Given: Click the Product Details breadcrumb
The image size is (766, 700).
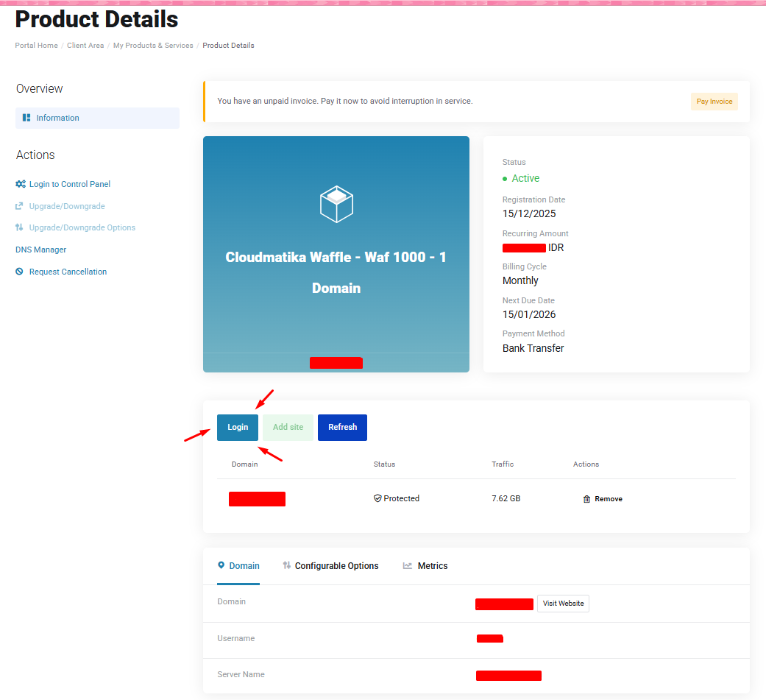Looking at the screenshot, I should pyautogui.click(x=228, y=45).
